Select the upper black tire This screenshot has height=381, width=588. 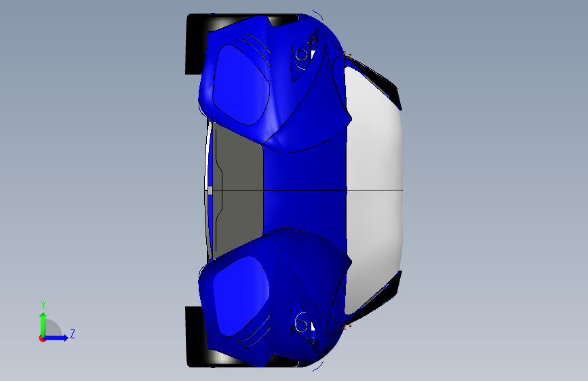click(x=196, y=44)
